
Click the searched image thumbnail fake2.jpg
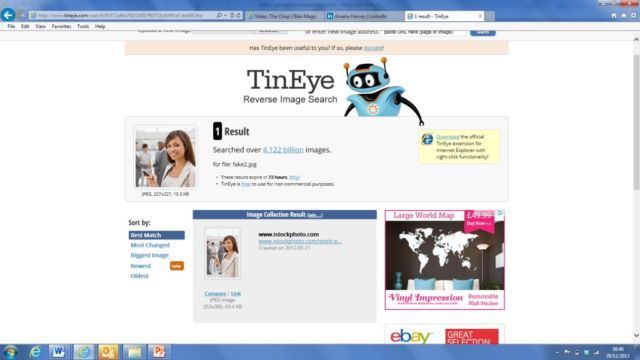(165, 157)
